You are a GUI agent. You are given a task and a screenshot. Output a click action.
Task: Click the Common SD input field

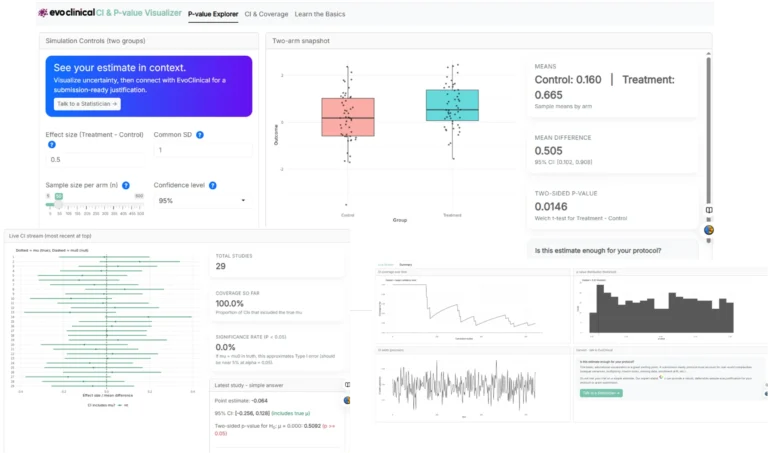[203, 150]
